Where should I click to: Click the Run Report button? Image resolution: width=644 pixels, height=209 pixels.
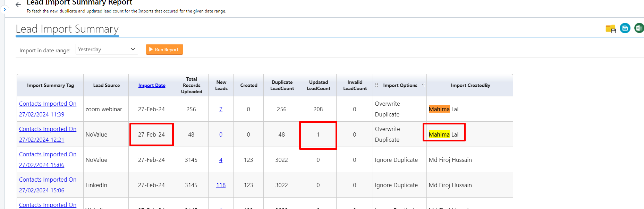click(164, 50)
